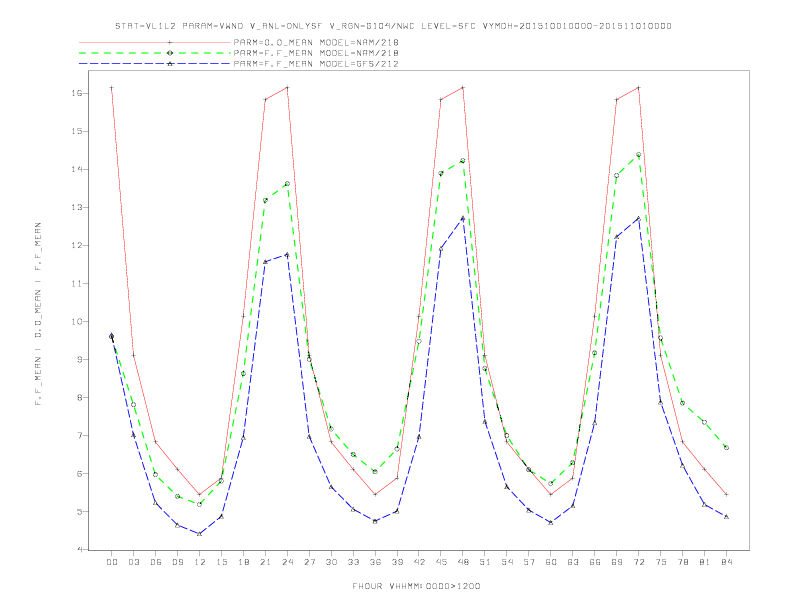Click the blue triangle data point at hour 84

click(x=726, y=517)
